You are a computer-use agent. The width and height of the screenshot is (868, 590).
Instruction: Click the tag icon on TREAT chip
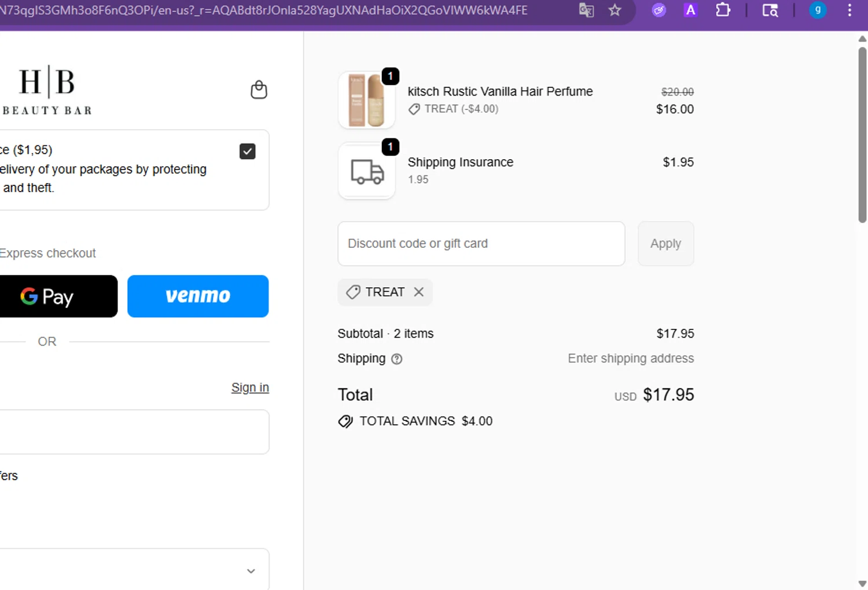[353, 292]
